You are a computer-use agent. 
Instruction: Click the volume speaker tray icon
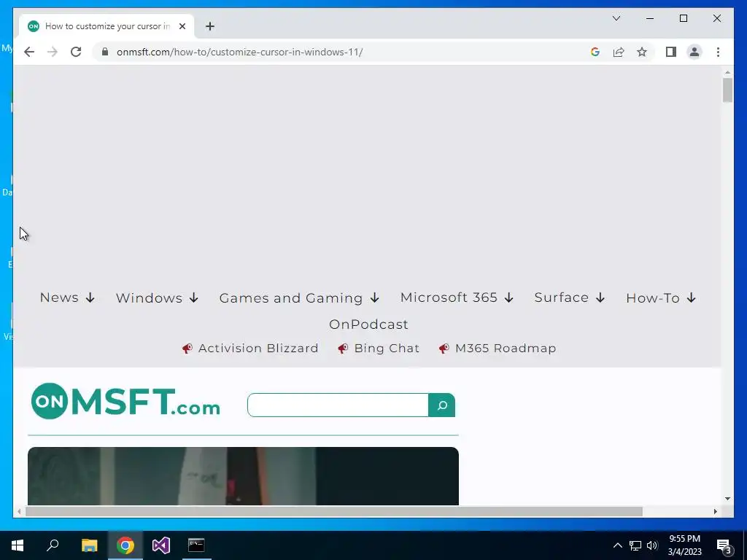652,545
